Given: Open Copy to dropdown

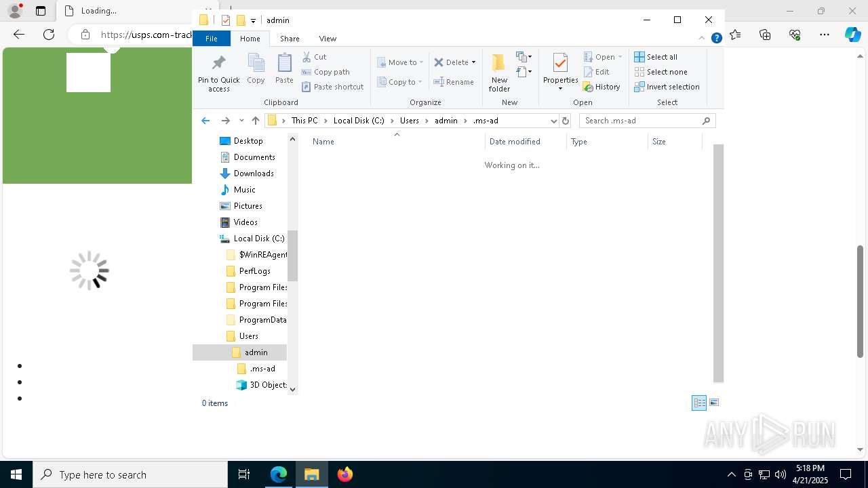Looking at the screenshot, I should click(x=400, y=82).
